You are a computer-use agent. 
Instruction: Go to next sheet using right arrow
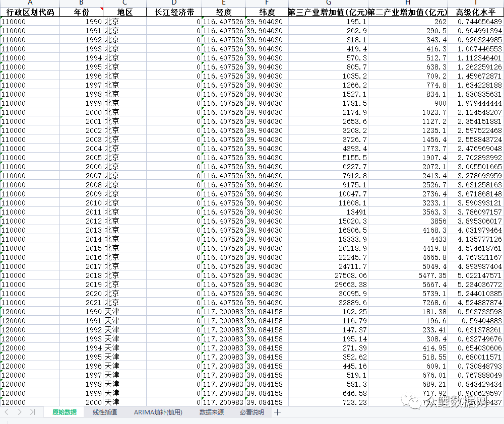point(19,412)
